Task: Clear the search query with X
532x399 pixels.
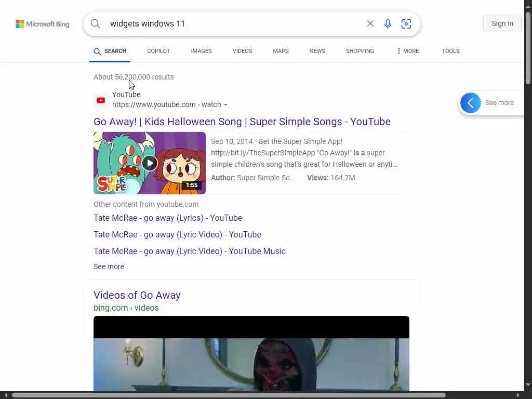Action: click(x=370, y=23)
